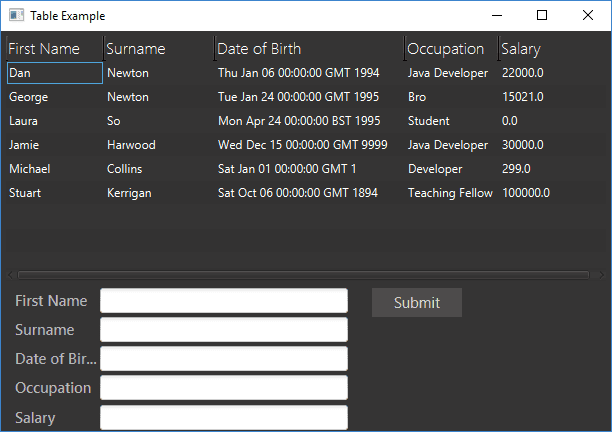Click the Date of Birth column header
This screenshot has height=432, width=612.
click(x=259, y=49)
